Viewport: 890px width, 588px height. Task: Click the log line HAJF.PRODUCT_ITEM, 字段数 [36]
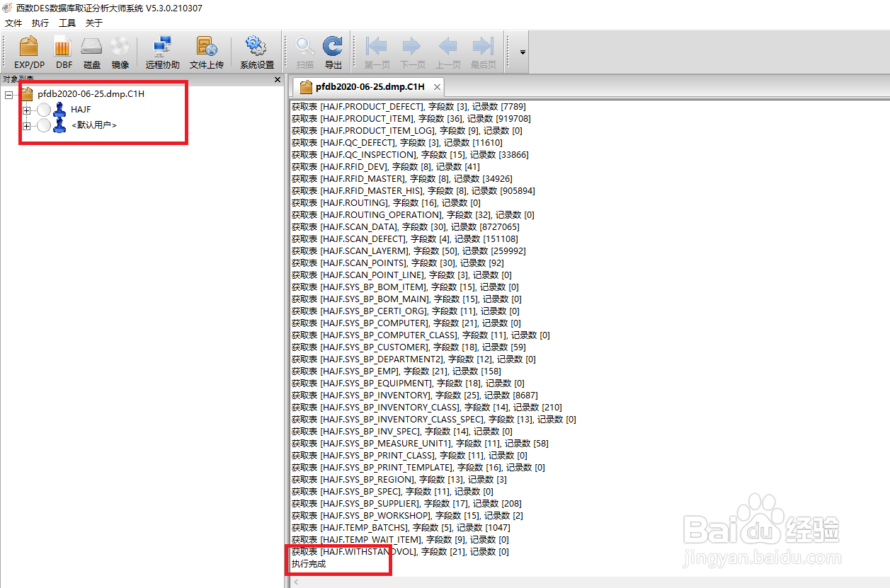[411, 118]
